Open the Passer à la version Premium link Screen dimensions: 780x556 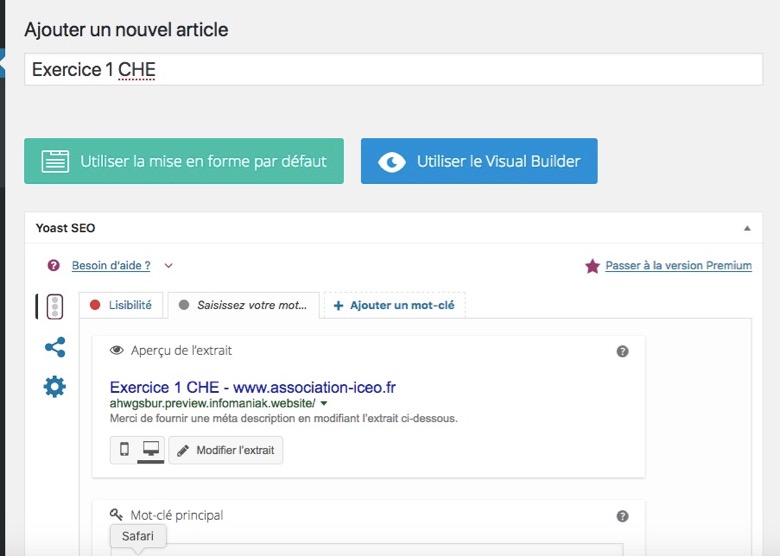[x=679, y=266]
